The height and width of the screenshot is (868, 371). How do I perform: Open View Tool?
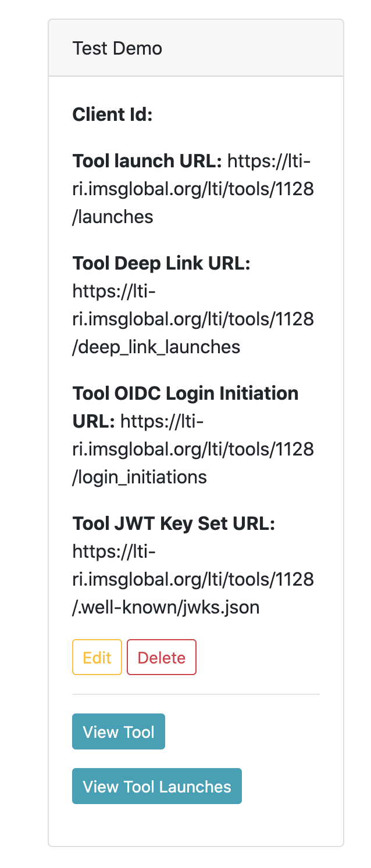click(x=118, y=731)
